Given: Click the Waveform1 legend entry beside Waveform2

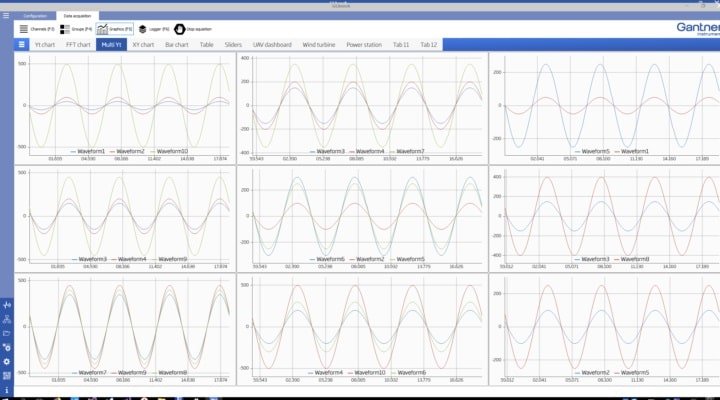Looking at the screenshot, I should point(88,151).
